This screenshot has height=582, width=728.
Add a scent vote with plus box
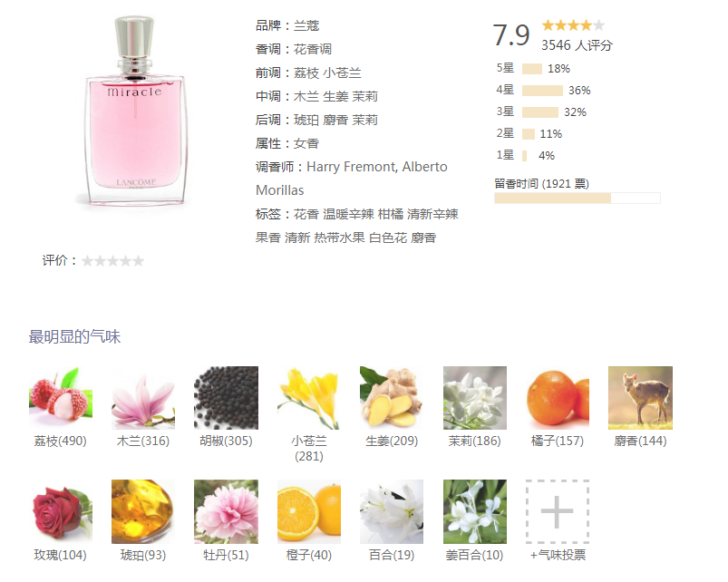558,511
